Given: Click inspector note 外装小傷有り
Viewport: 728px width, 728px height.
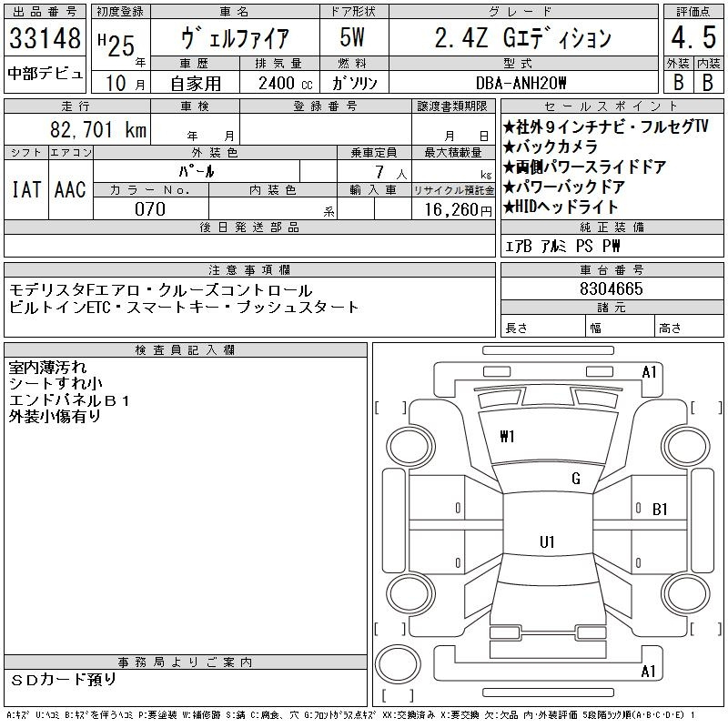Looking at the screenshot, I should 55,417.
